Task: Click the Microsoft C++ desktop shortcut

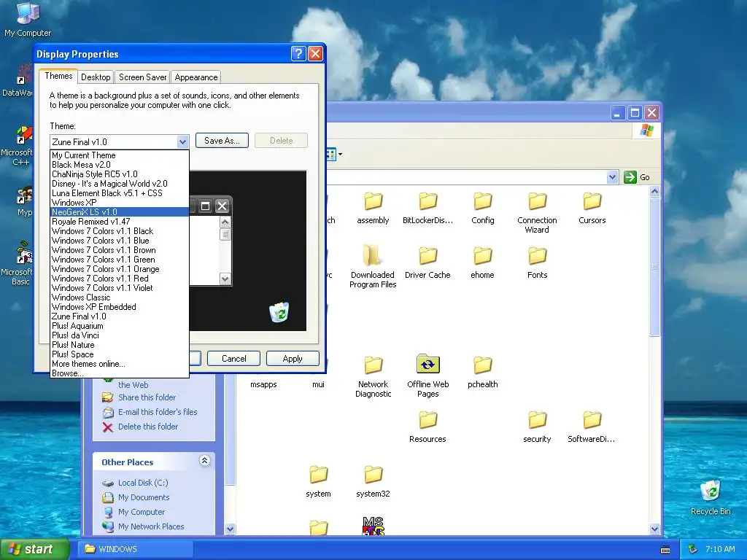Action: (x=19, y=145)
